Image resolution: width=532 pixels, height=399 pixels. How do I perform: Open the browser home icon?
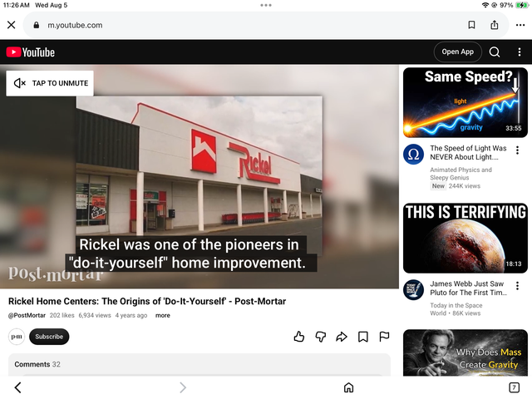[x=348, y=387]
